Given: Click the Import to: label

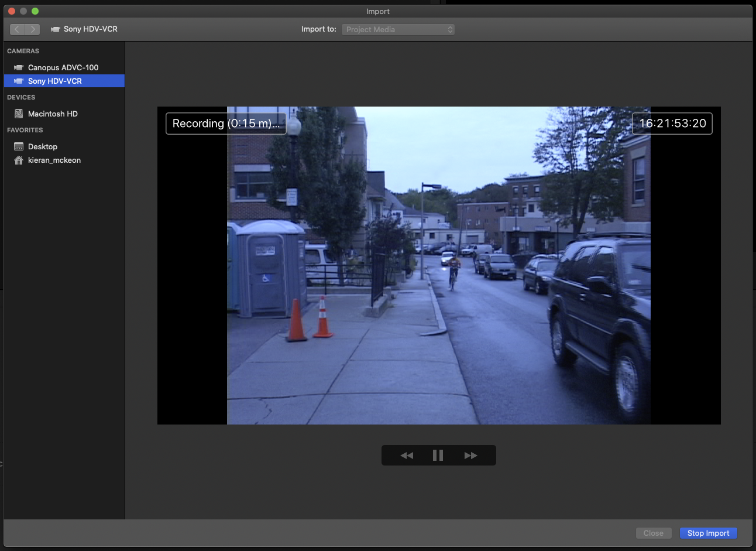Looking at the screenshot, I should pos(319,29).
